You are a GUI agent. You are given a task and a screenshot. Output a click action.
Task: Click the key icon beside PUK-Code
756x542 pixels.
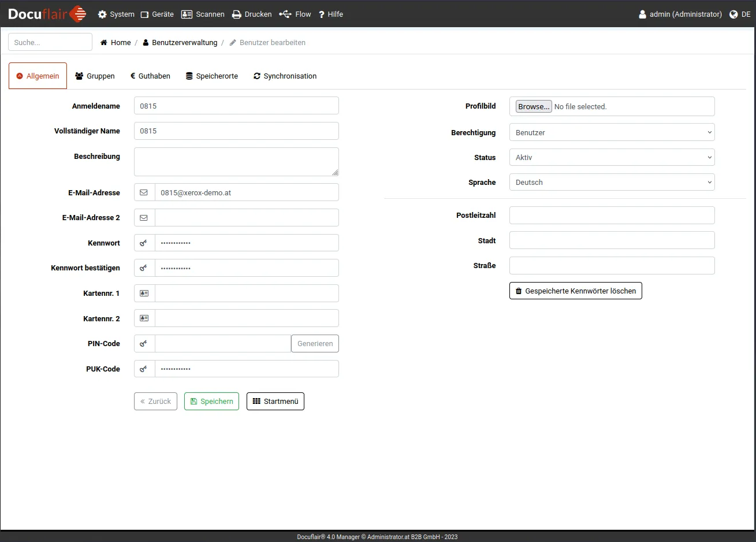tap(144, 369)
